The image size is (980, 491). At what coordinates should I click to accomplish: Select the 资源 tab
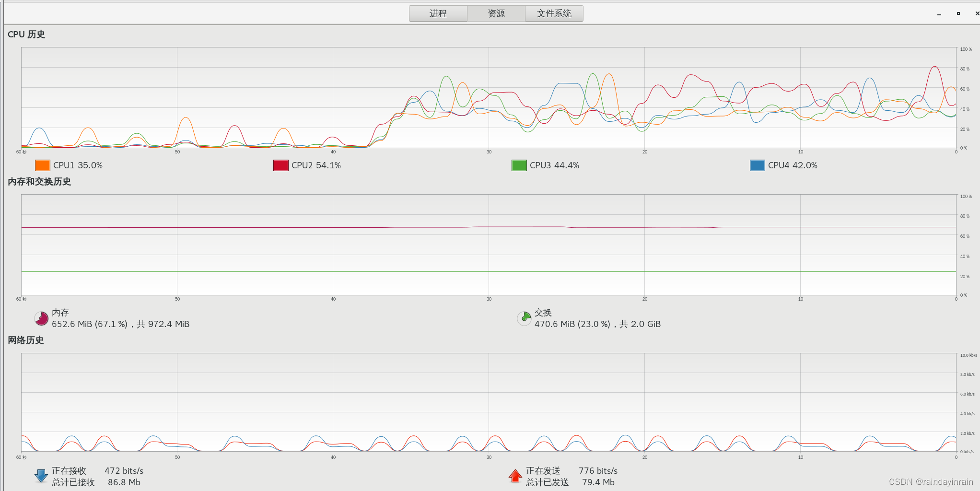point(496,13)
